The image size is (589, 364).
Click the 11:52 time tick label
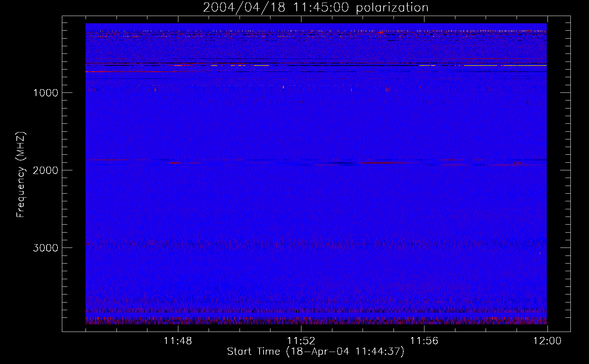pos(301,341)
